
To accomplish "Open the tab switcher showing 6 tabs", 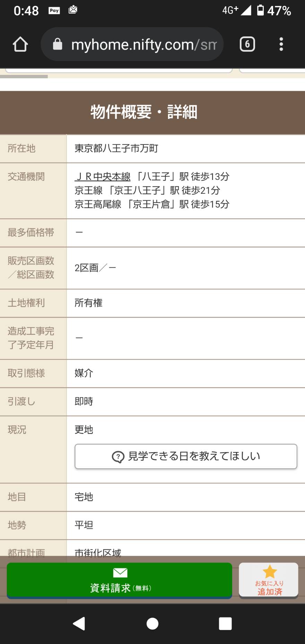I will (247, 44).
